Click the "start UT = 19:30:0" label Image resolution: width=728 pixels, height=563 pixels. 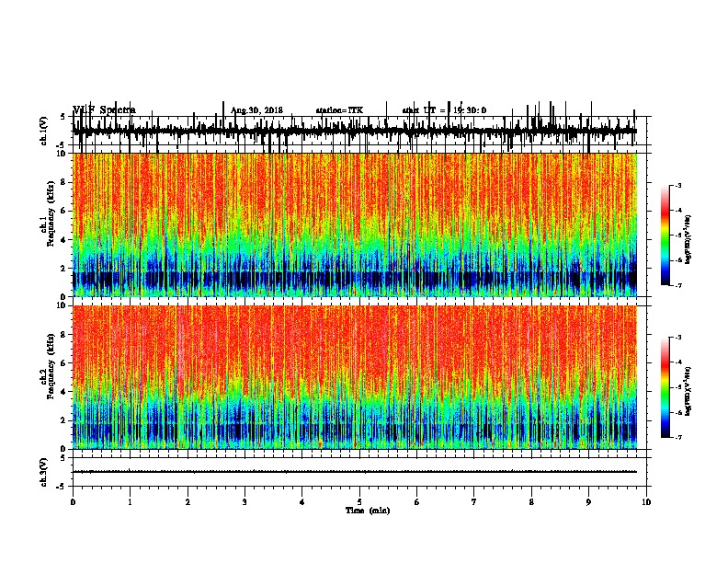tap(444, 110)
